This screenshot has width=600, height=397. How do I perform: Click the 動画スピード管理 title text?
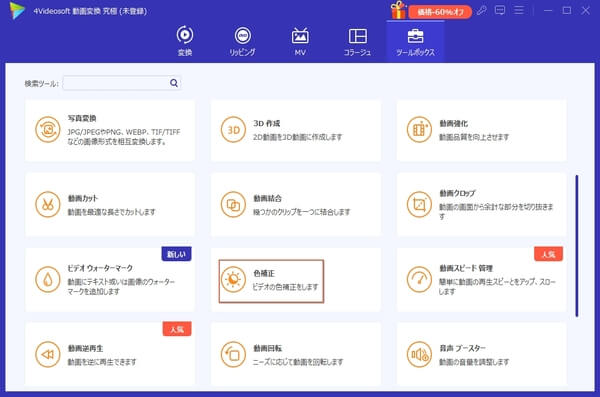466,268
